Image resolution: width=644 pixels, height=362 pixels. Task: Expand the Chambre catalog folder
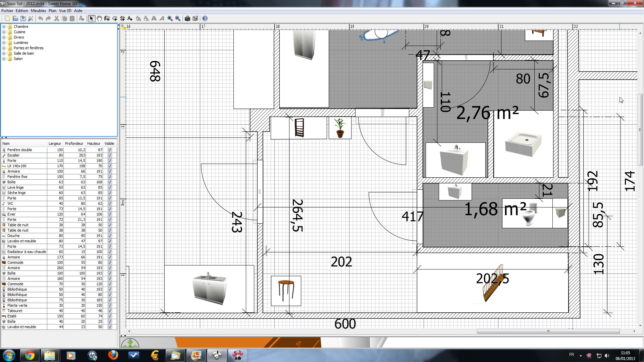tap(4, 26)
